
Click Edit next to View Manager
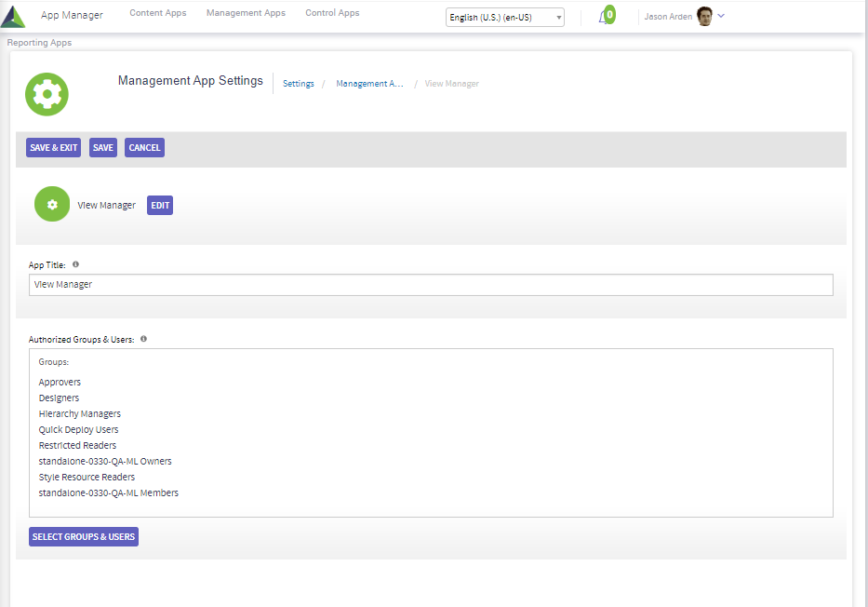160,206
